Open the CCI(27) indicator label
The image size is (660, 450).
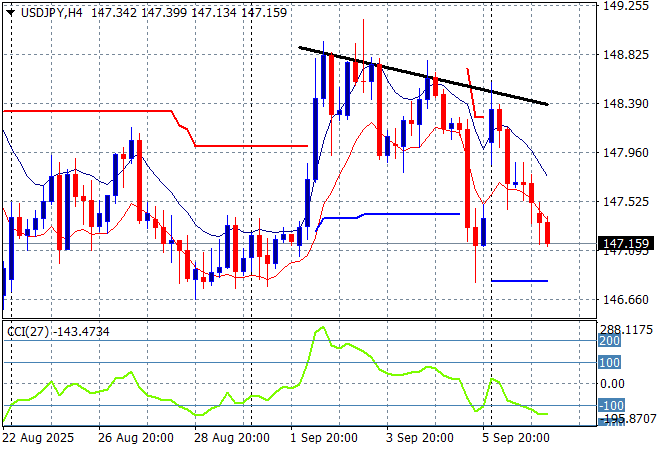(56, 329)
